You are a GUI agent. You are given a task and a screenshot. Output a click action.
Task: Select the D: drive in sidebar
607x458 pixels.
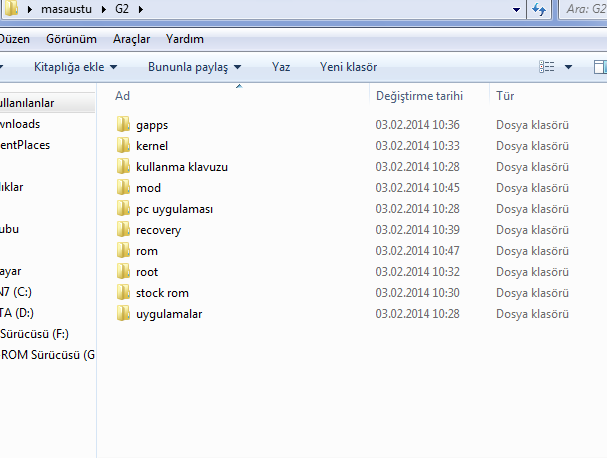coord(17,312)
